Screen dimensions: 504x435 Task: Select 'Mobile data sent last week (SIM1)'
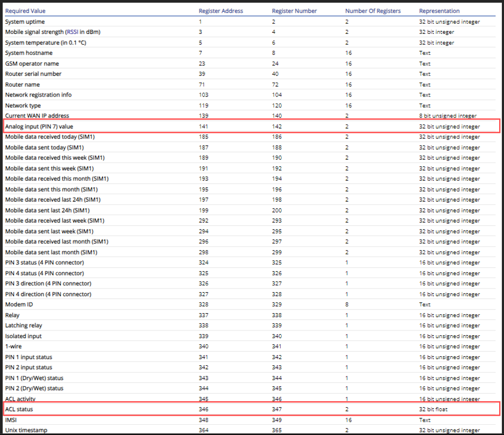tap(49, 231)
